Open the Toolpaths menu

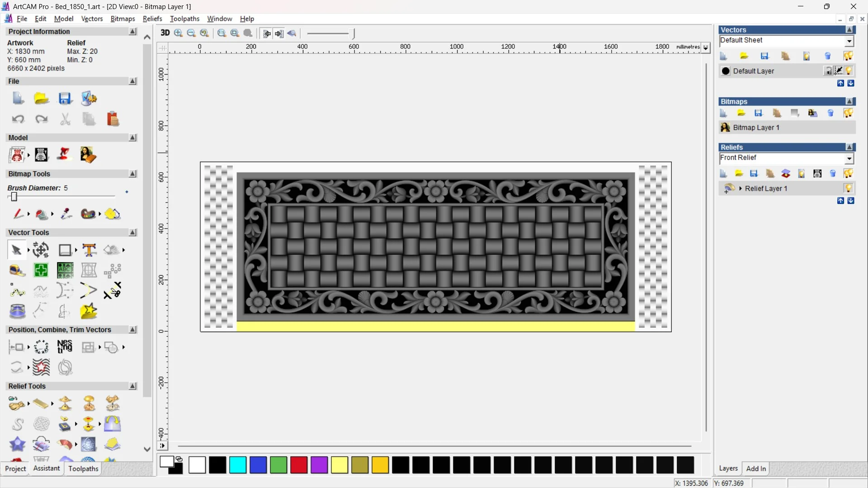click(x=184, y=19)
